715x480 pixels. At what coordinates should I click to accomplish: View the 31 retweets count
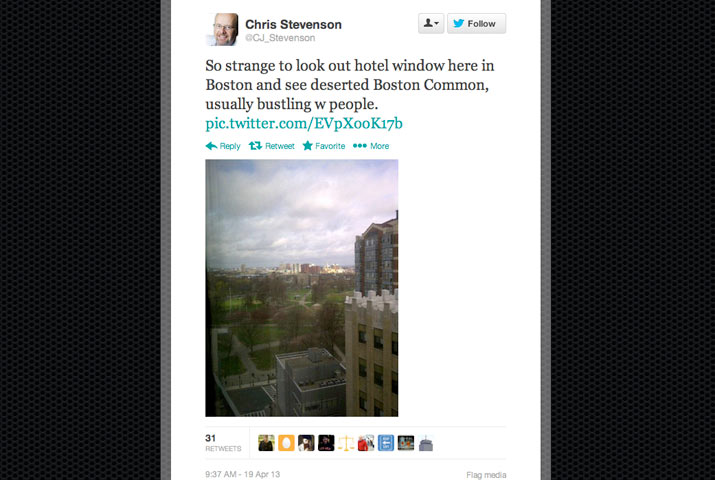click(223, 443)
